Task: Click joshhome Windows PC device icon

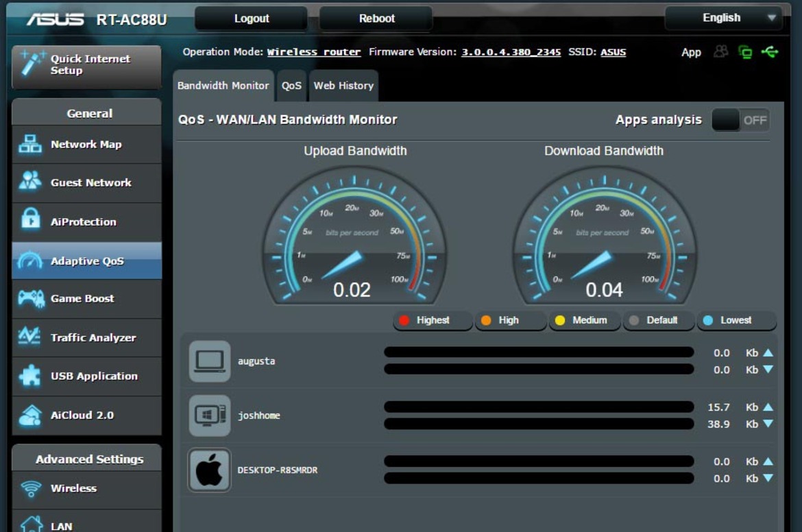Action: 210,415
